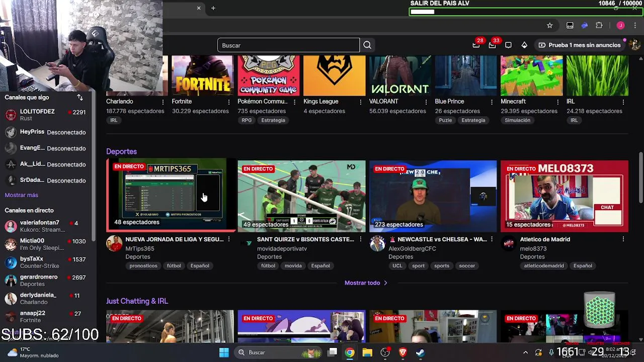Image resolution: width=644 pixels, height=362 pixels.
Task: Open the Chrome three-dot menu
Action: 635,26
